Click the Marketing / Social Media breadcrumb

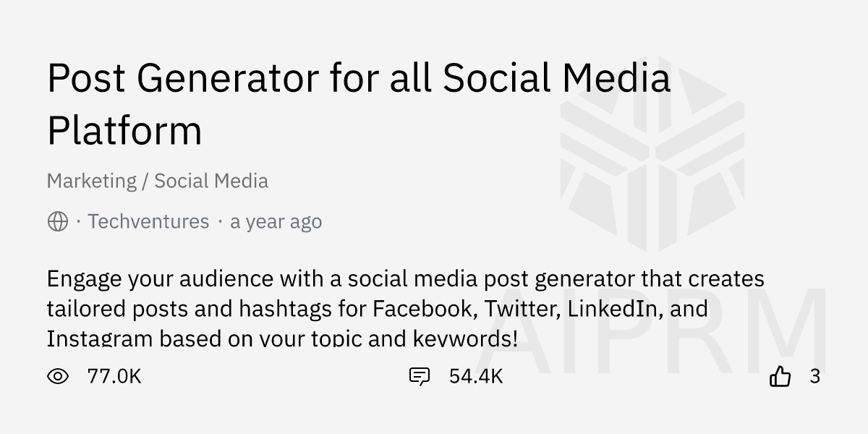coord(158,181)
